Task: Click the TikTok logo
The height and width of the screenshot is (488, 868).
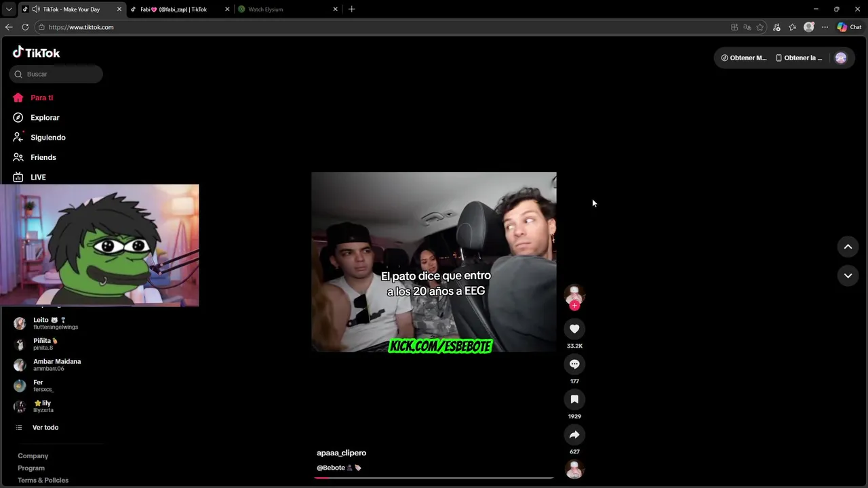Action: (x=36, y=52)
